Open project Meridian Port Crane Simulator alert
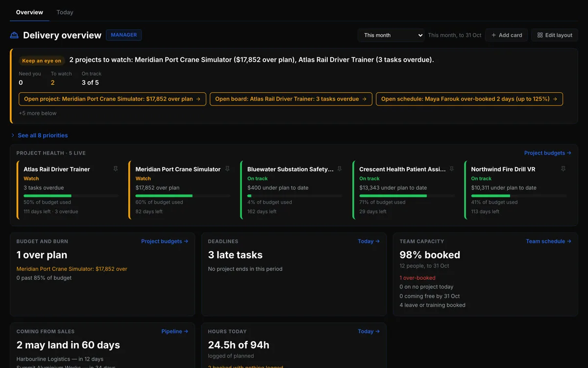Image resolution: width=588 pixels, height=368 pixels. pos(112,99)
